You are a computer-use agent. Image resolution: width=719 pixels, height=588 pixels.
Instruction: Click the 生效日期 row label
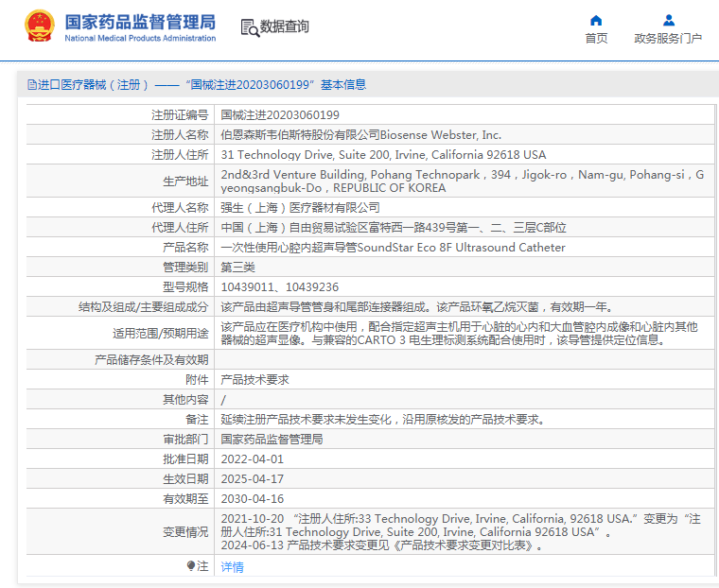pos(185,479)
